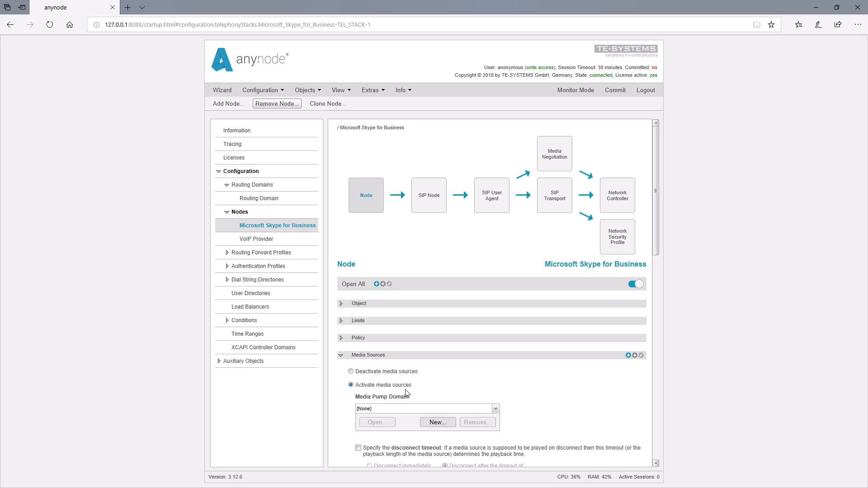Click the TE-SYSTEMS logo
868x488 pixels.
click(626, 51)
